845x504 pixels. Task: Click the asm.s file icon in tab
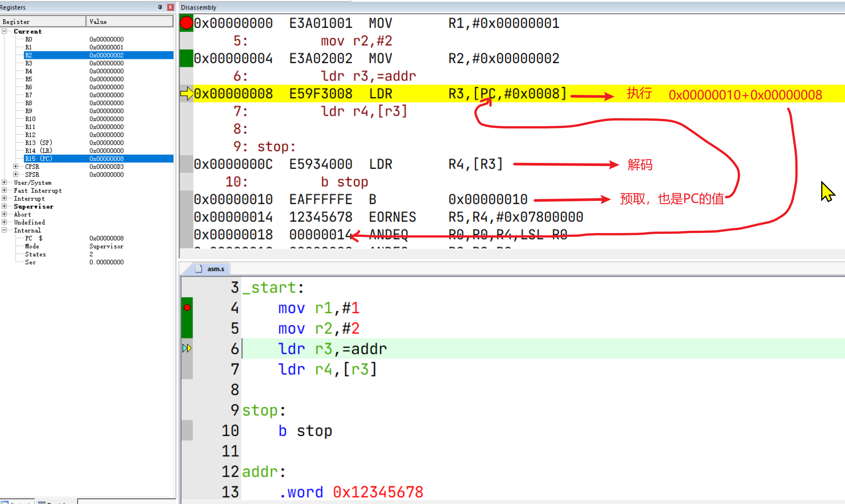point(199,269)
